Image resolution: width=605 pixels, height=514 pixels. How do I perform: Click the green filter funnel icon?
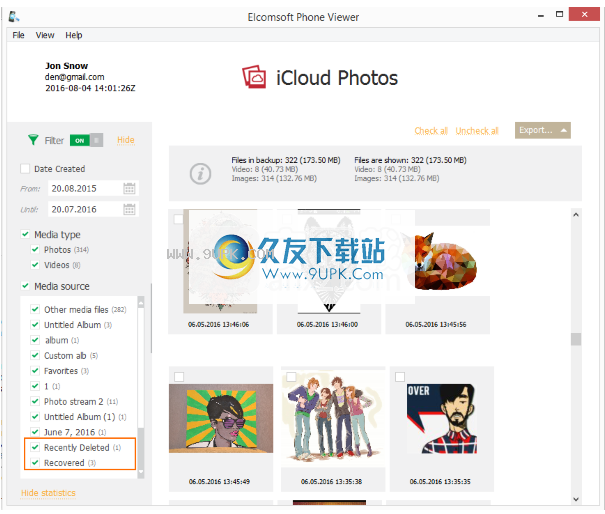[x=33, y=140]
